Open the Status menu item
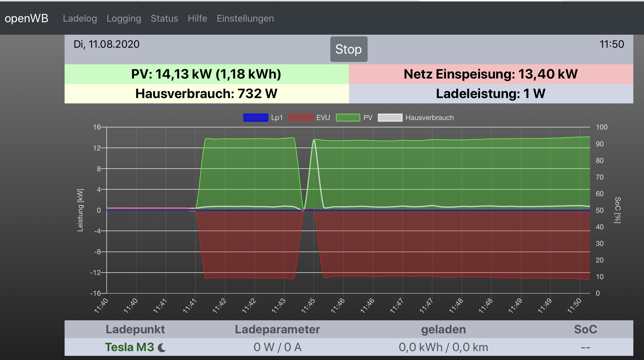The height and width of the screenshot is (360, 644). point(164,18)
